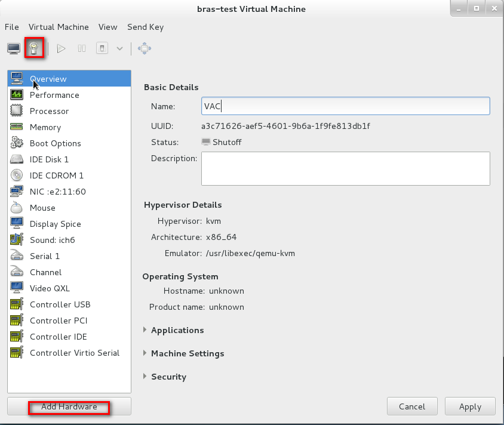Image resolution: width=504 pixels, height=425 pixels.
Task: Select the Mouse device entry
Action: [69, 208]
